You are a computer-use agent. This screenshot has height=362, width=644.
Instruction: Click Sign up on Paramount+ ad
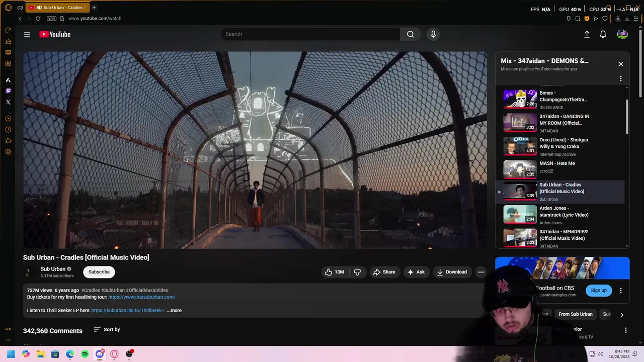coord(599,291)
